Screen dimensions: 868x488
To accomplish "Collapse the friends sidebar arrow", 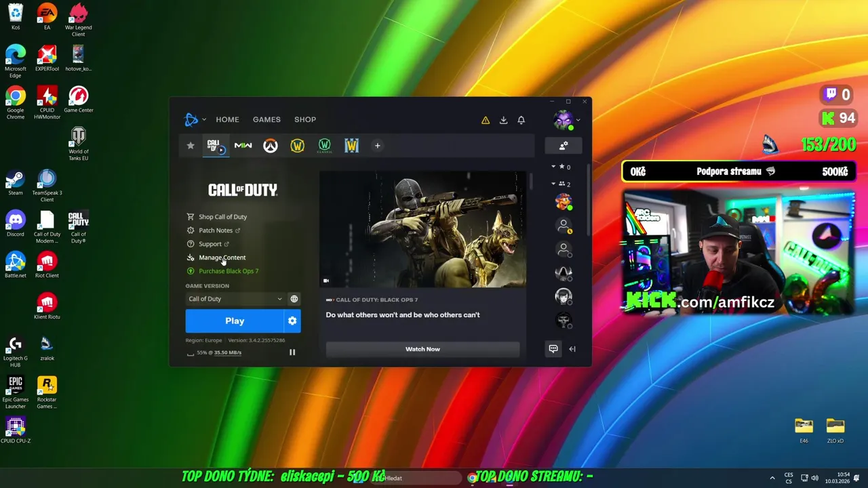I will (x=572, y=349).
